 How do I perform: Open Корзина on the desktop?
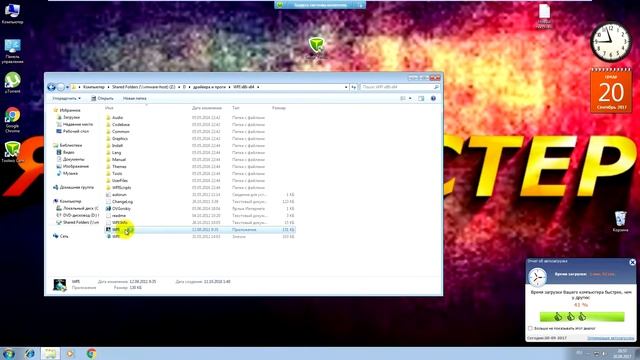[x=620, y=222]
